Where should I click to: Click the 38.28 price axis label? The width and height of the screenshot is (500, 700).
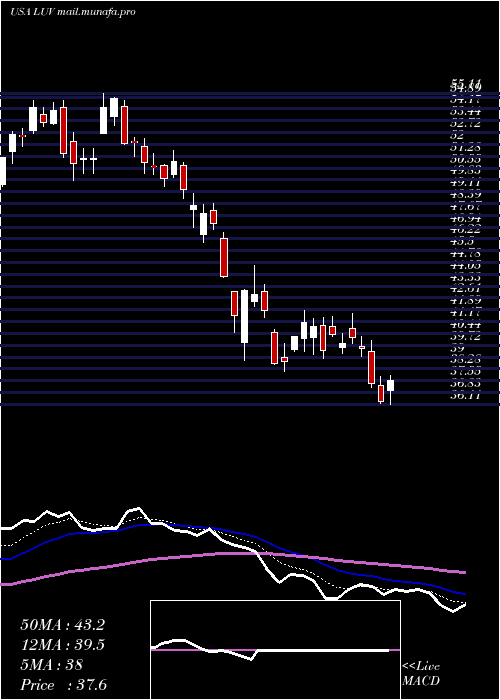click(x=466, y=360)
